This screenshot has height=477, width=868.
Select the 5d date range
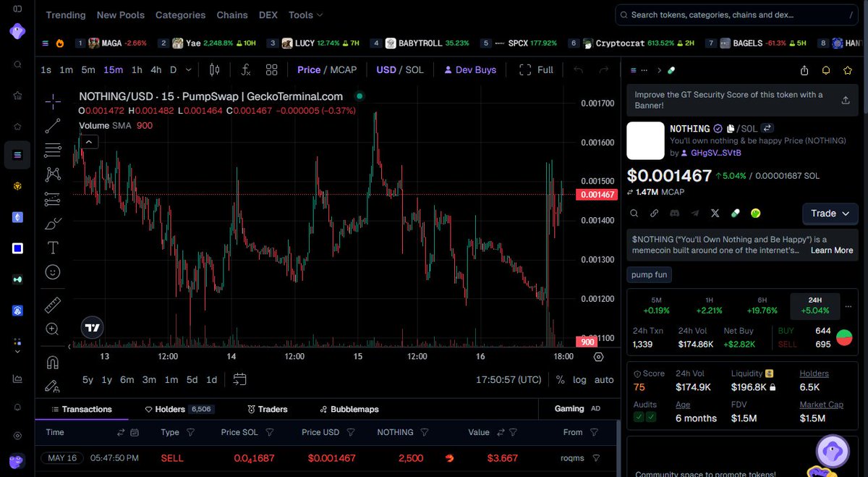(x=192, y=379)
